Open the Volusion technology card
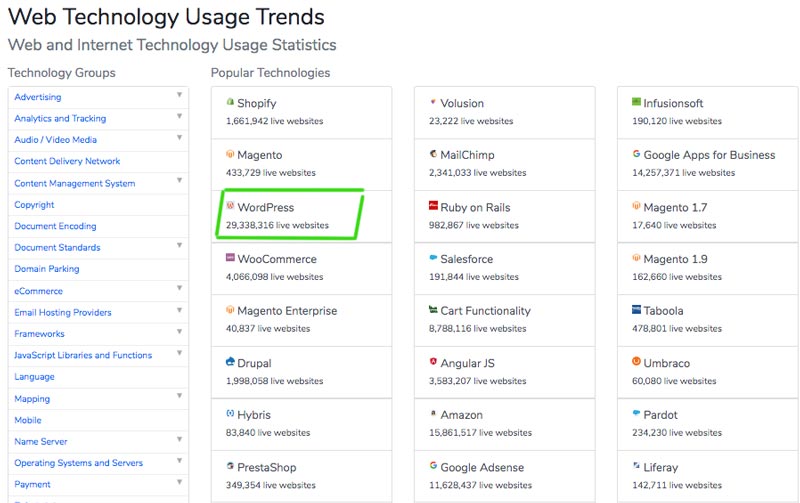Image resolution: width=800 pixels, height=503 pixels. tap(462, 103)
